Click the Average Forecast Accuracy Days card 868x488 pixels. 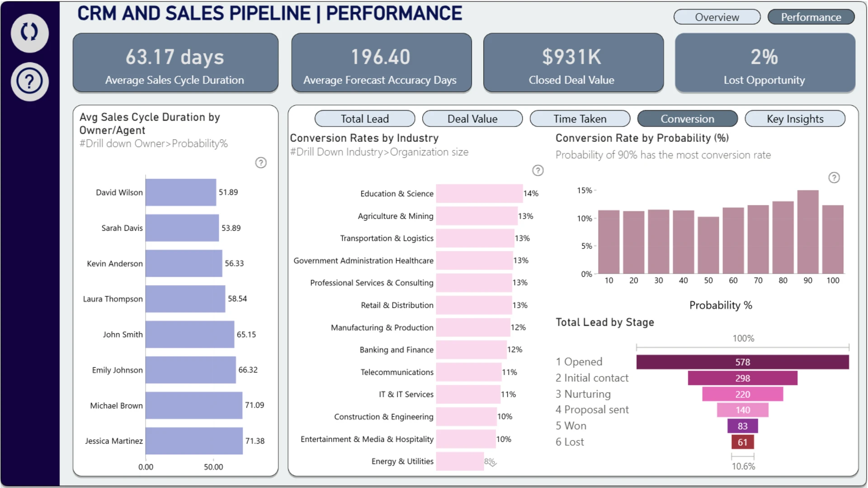pyautogui.click(x=382, y=63)
